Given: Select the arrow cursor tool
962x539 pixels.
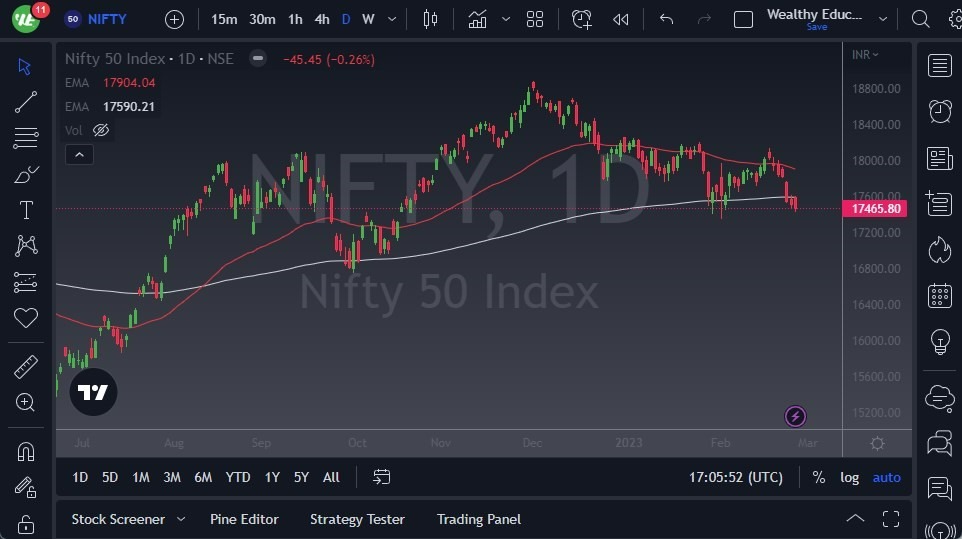Looking at the screenshot, I should click(x=25, y=66).
